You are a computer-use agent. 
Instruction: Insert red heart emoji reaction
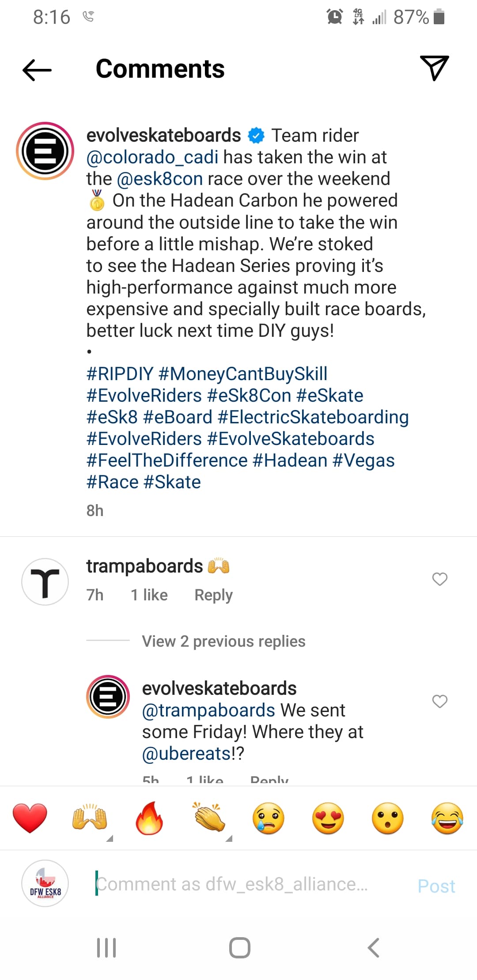pos(30,818)
